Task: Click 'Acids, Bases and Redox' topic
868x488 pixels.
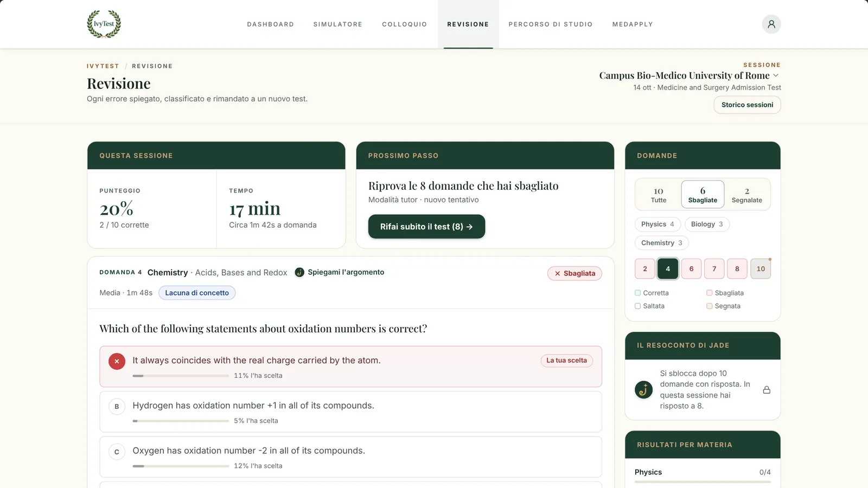Action: [241, 272]
